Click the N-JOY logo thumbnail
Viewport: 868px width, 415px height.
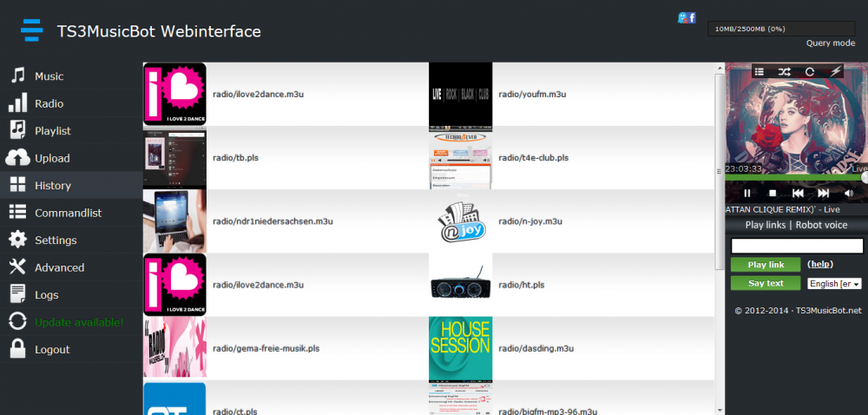461,221
